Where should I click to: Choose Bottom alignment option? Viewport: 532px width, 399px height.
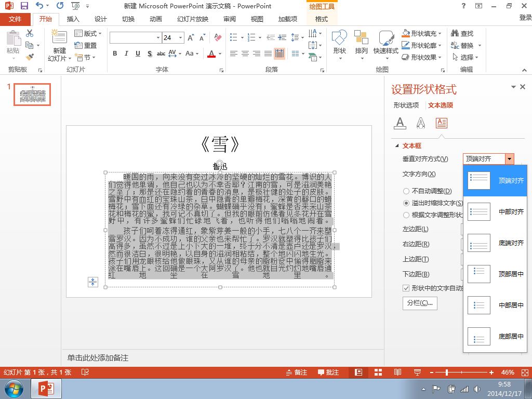click(495, 243)
